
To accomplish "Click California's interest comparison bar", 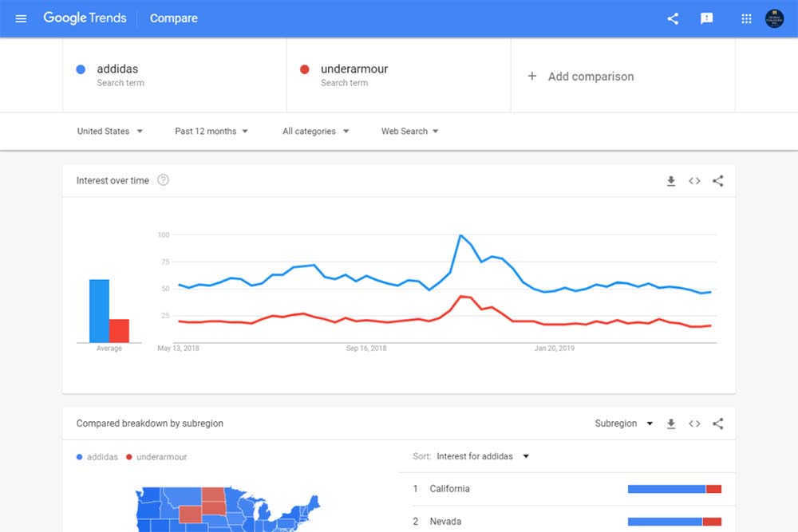I will pyautogui.click(x=674, y=489).
